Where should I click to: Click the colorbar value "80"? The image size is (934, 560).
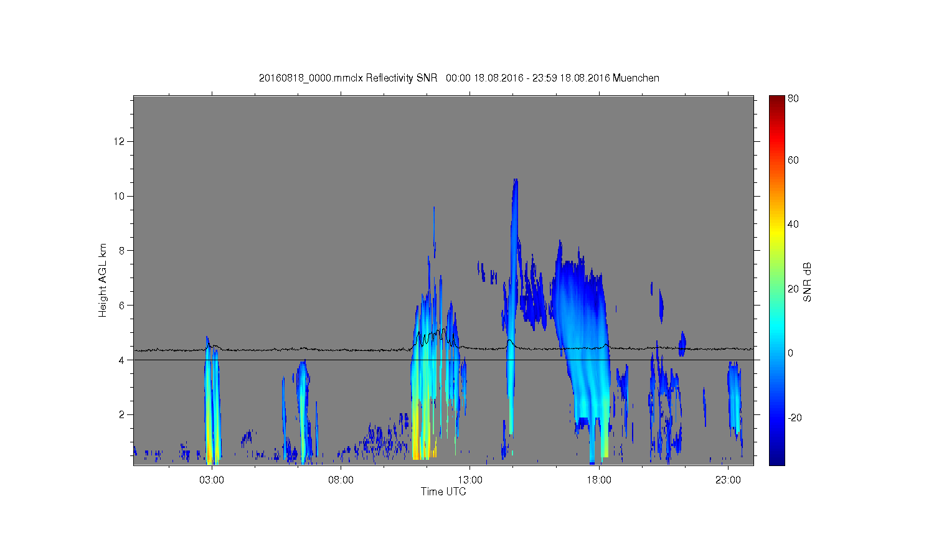793,99
